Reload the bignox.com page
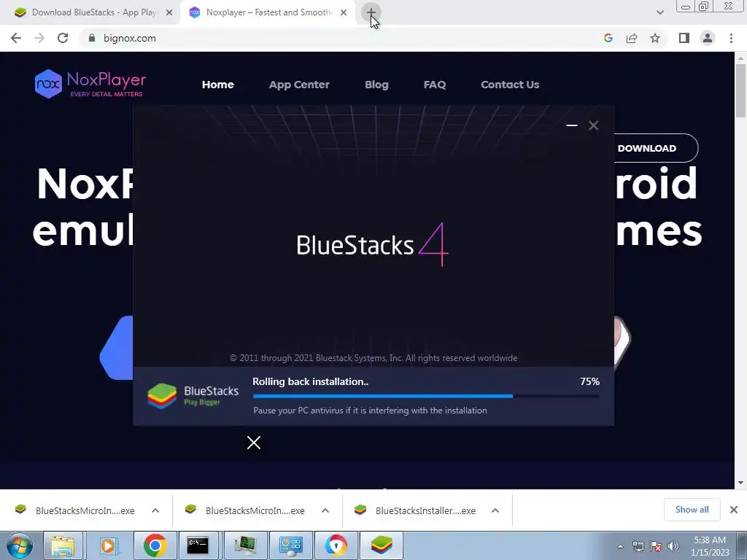The width and height of the screenshot is (747, 560). point(63,38)
